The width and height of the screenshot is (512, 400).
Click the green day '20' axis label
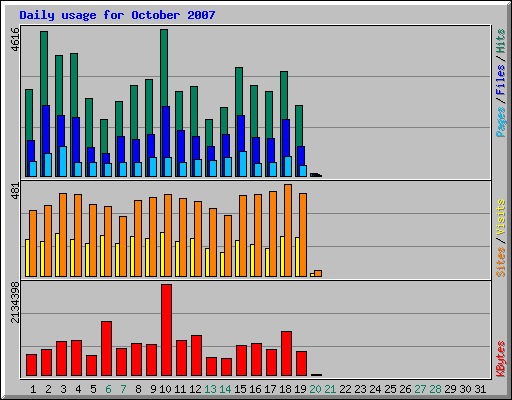coord(315,389)
